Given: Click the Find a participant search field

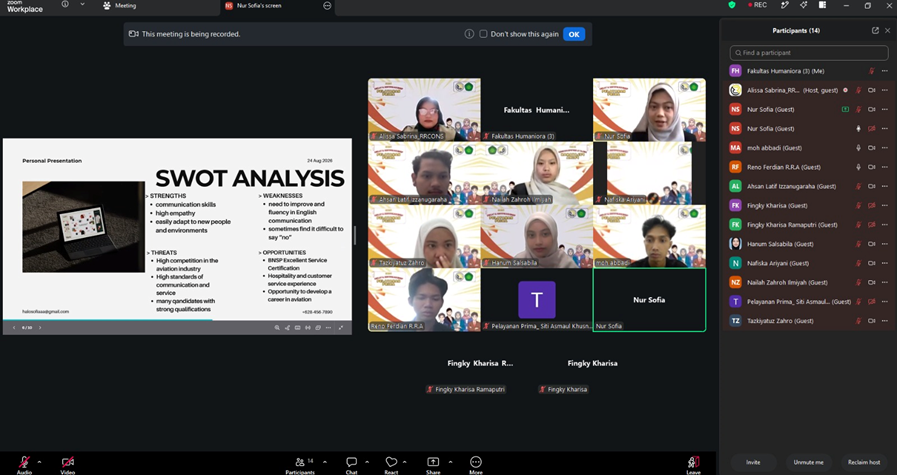Looking at the screenshot, I should pos(808,53).
